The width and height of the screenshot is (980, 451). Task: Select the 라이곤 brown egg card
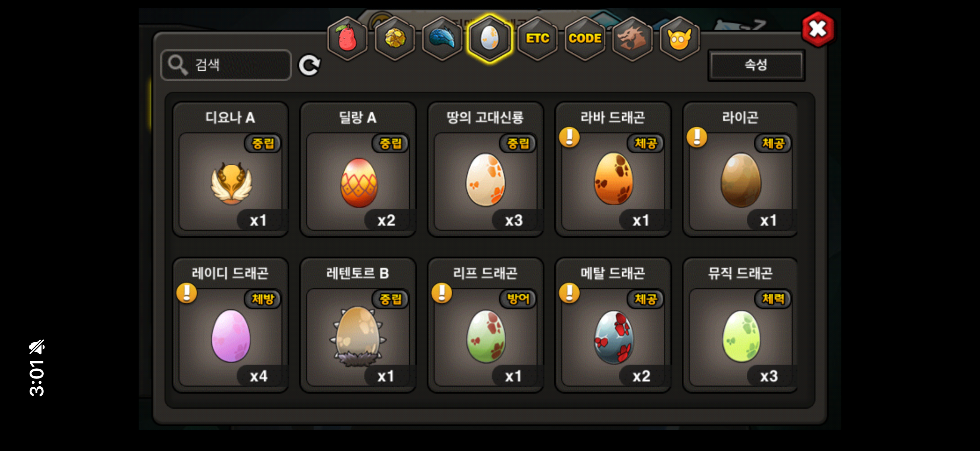(x=740, y=169)
